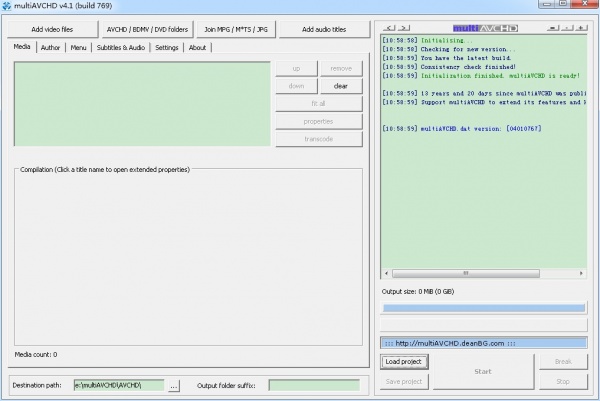The height and width of the screenshot is (401, 600).
Task: Open AVCHD / BDMV / DVD folders
Action: pos(147,29)
